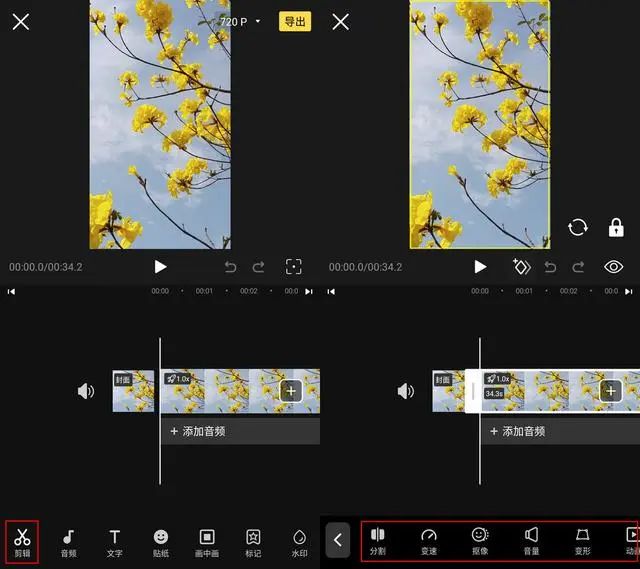Screen dimensions: 640x569
Task: Add a keyframe with the diamond icon
Action: click(x=521, y=267)
